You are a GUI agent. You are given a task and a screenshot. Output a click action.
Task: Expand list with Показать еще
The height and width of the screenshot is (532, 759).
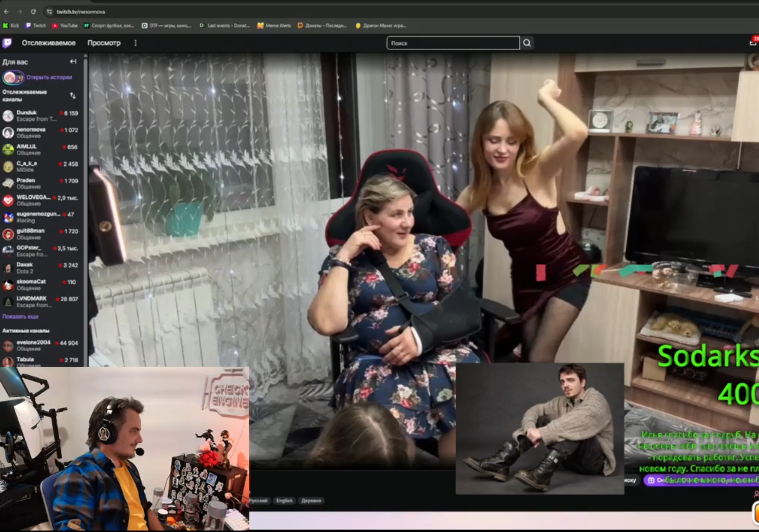point(20,317)
